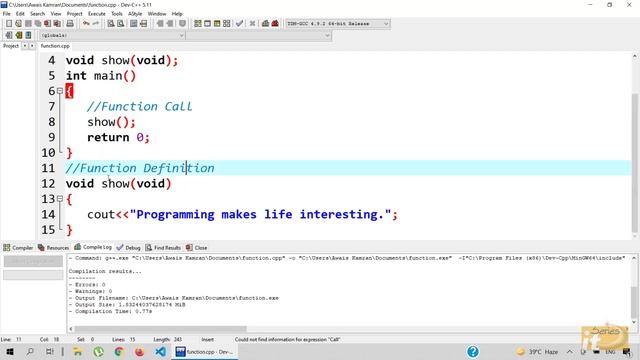
Task: Click the editor vertical scrollbar thumb
Action: tap(634, 163)
